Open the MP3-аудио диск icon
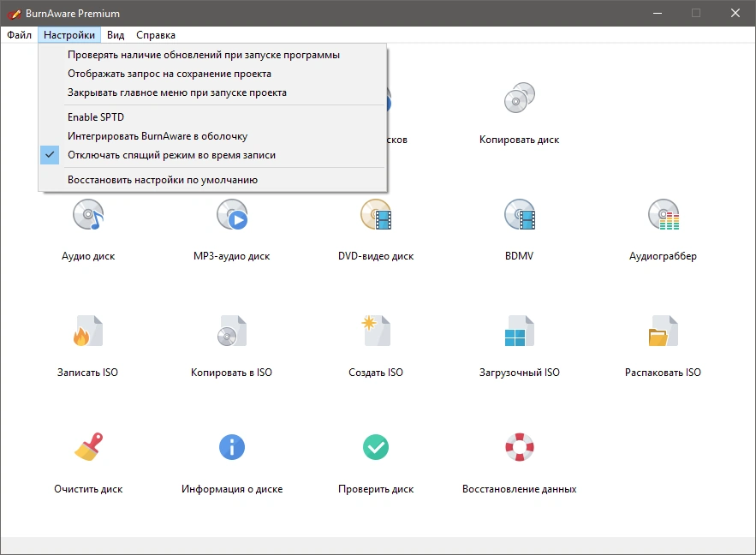 coord(232,215)
